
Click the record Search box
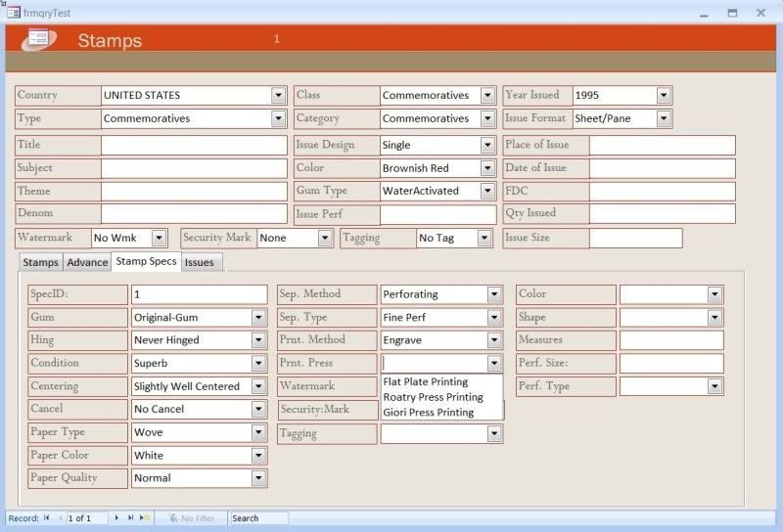point(258,518)
